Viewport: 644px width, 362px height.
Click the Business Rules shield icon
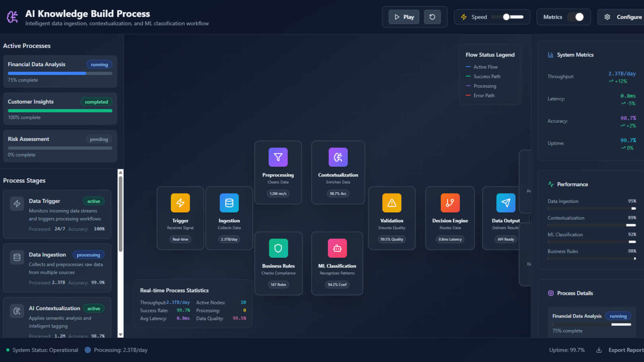[x=278, y=248]
